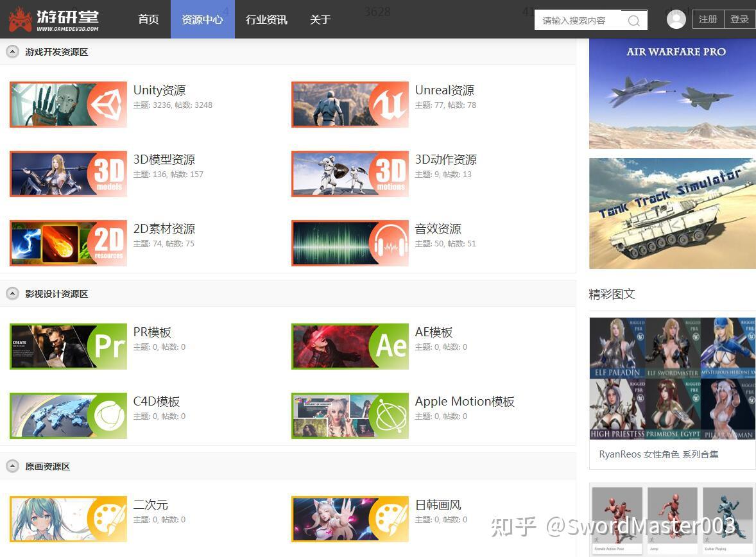756x557 pixels.
Task: Open the 首页 menu item
Action: click(x=148, y=19)
